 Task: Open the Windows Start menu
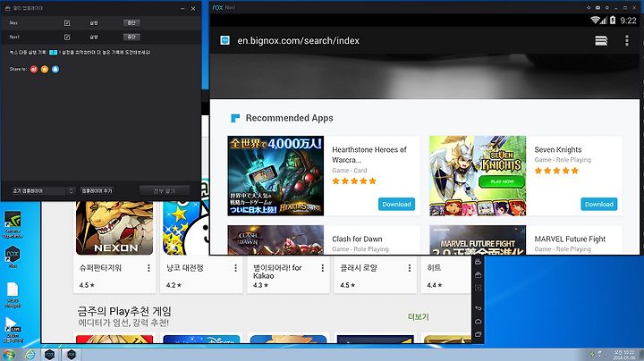9,355
